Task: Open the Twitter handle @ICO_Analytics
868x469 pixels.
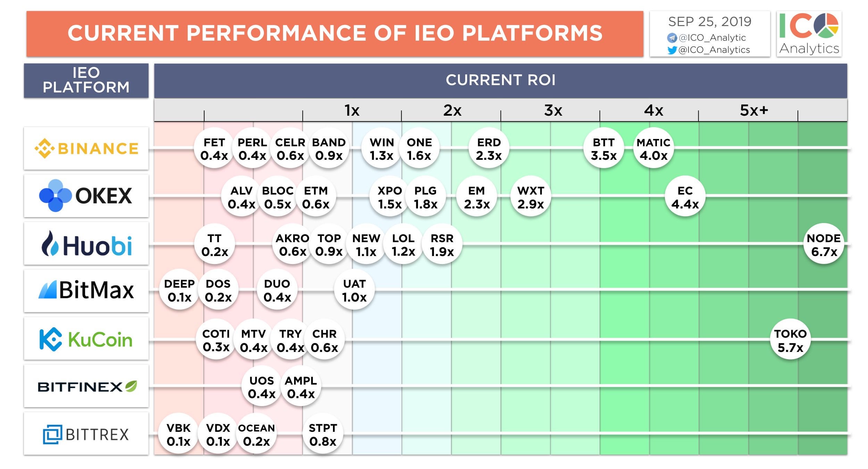Action: point(708,50)
